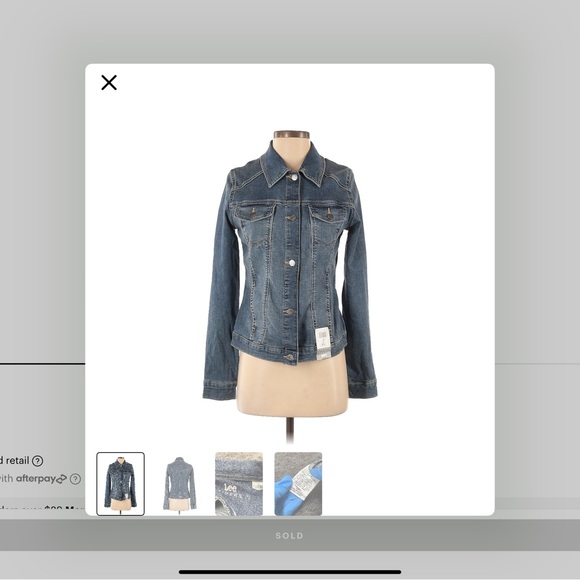This screenshot has height=580, width=580.
Task: Select the back view jacket thumbnail
Action: pyautogui.click(x=180, y=484)
